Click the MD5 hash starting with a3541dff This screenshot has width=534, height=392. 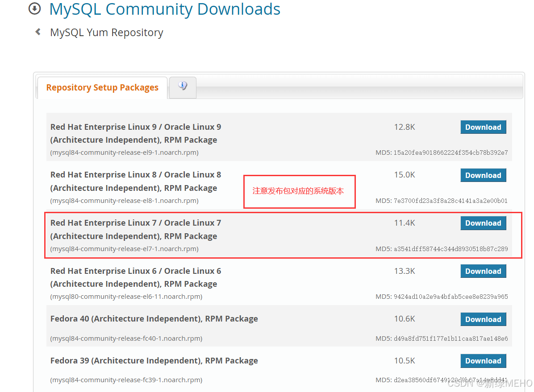[451, 249]
